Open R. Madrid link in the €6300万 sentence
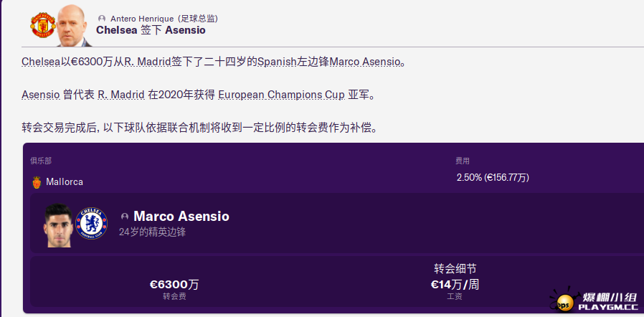This screenshot has width=644, height=317. [147, 62]
